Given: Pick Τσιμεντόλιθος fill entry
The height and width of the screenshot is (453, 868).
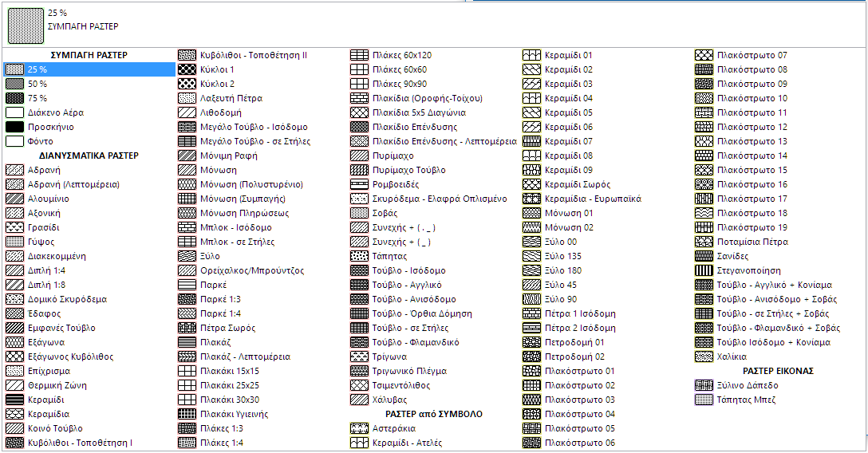Looking at the screenshot, I should [401, 385].
